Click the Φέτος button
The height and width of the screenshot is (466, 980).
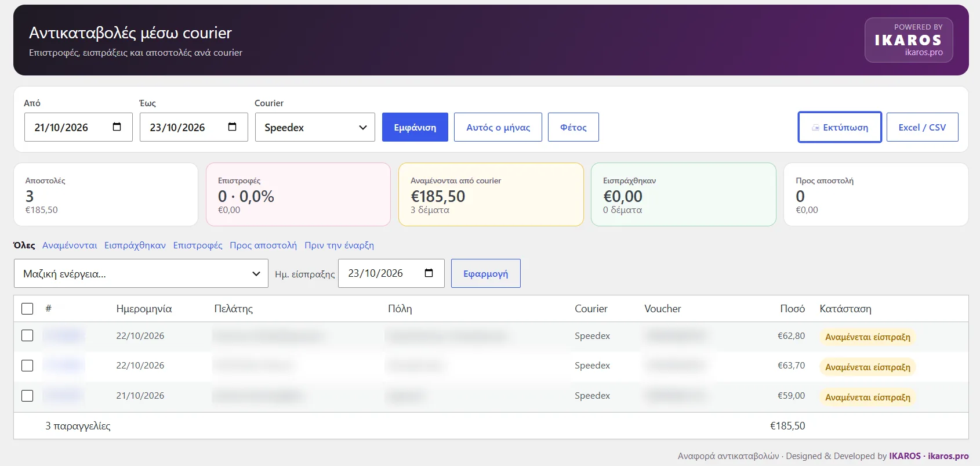pyautogui.click(x=574, y=127)
